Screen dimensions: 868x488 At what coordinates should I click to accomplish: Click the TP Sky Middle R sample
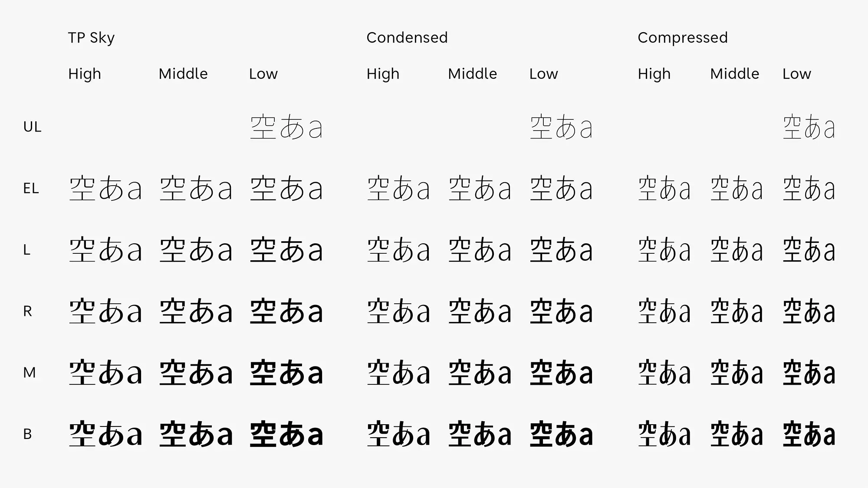(196, 311)
